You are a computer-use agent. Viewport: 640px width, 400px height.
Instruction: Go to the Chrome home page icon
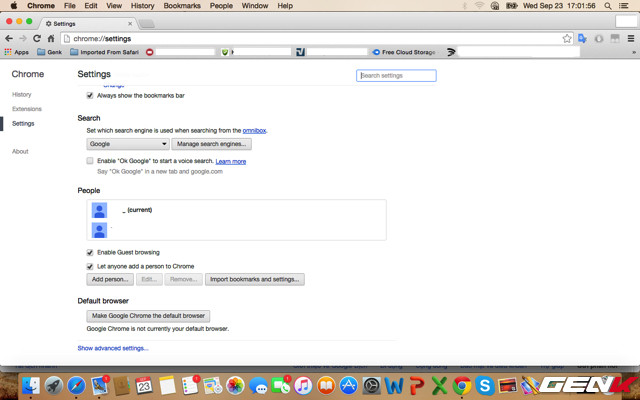(51, 38)
